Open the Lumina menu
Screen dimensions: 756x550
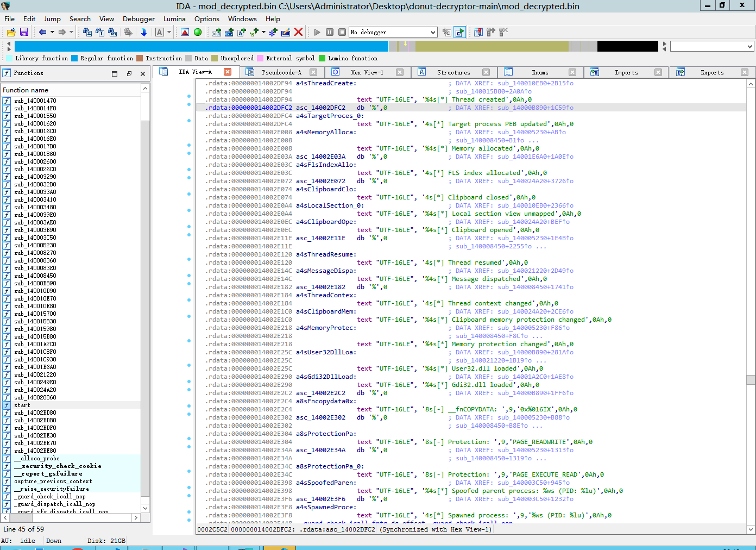coord(174,18)
